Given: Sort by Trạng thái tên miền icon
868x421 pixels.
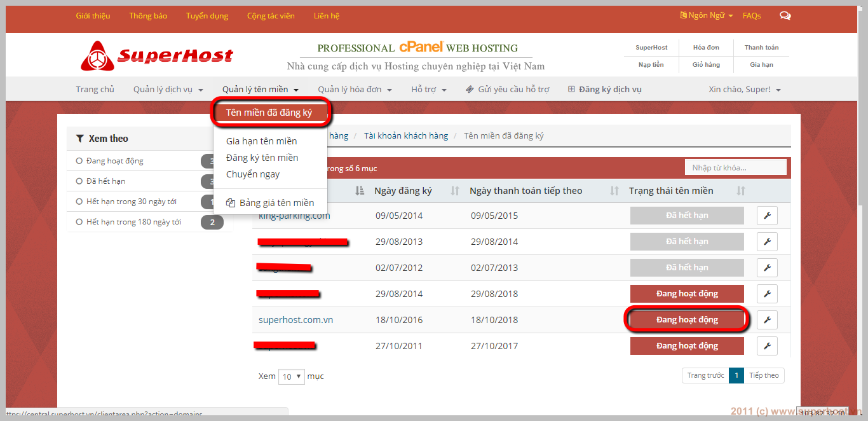Looking at the screenshot, I should pyautogui.click(x=741, y=191).
